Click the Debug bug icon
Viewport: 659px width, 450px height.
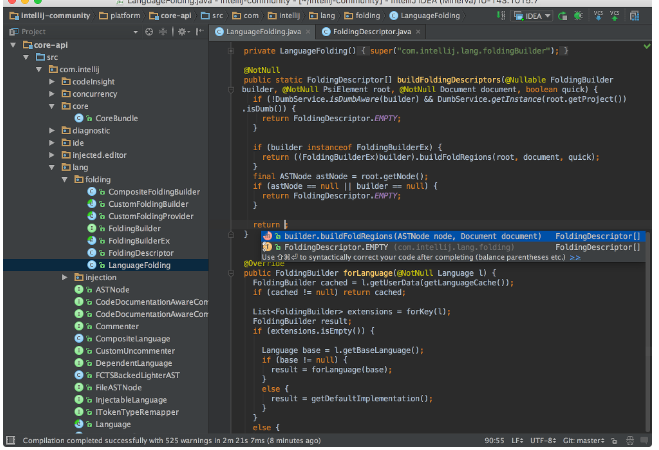(x=579, y=17)
